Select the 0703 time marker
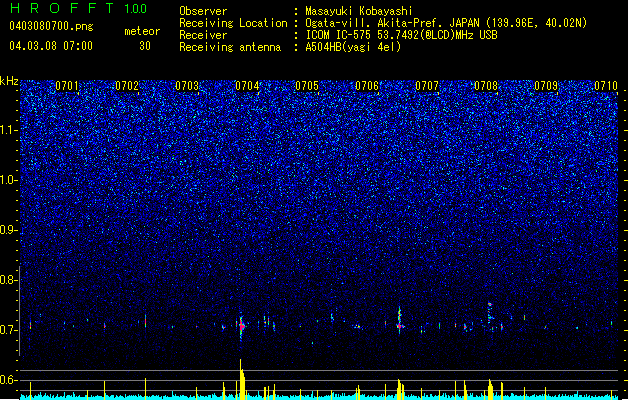The height and width of the screenshot is (400, 629). [187, 86]
